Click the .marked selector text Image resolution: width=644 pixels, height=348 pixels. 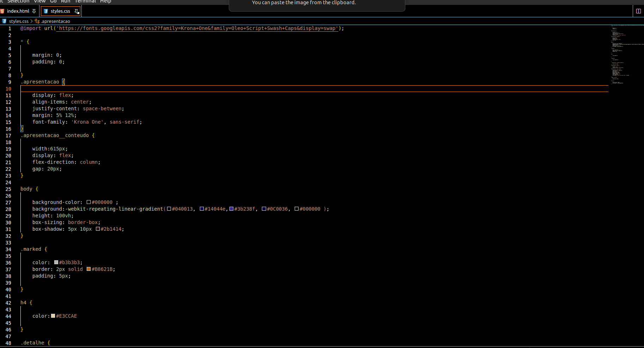click(31, 249)
